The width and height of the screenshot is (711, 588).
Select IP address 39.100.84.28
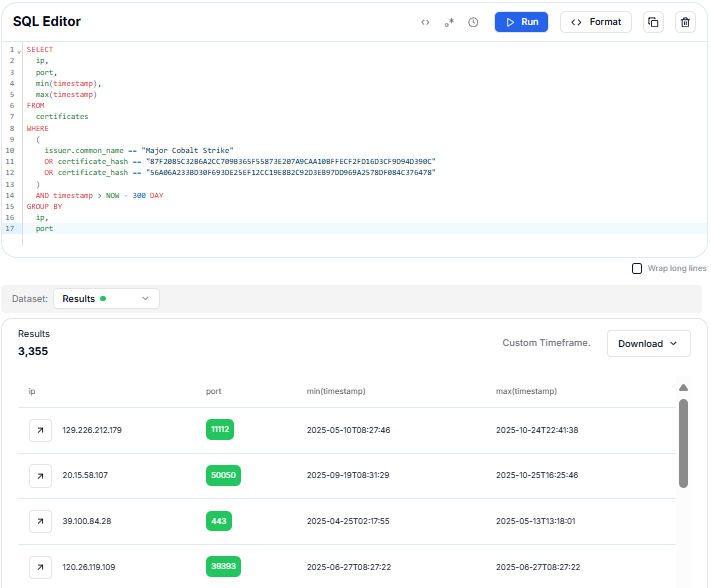click(x=87, y=521)
